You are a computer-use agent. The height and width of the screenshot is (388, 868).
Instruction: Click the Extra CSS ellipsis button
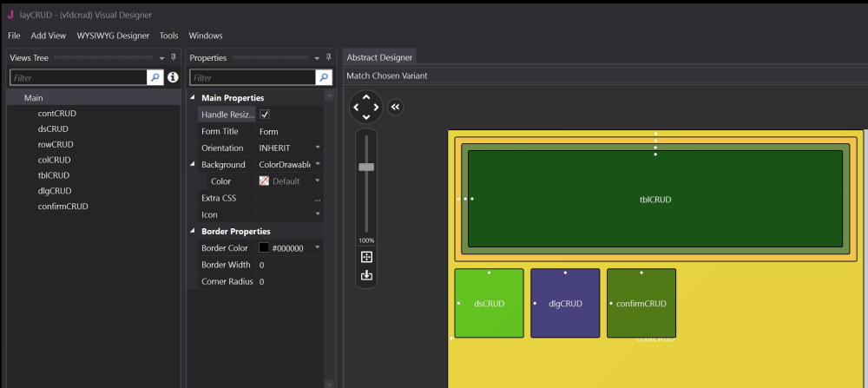pos(318,199)
